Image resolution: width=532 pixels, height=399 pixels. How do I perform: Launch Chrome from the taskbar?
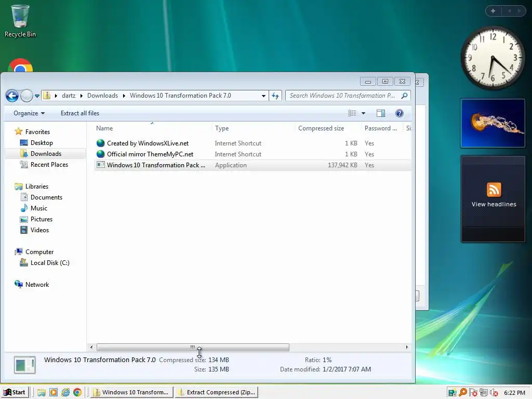click(x=77, y=393)
